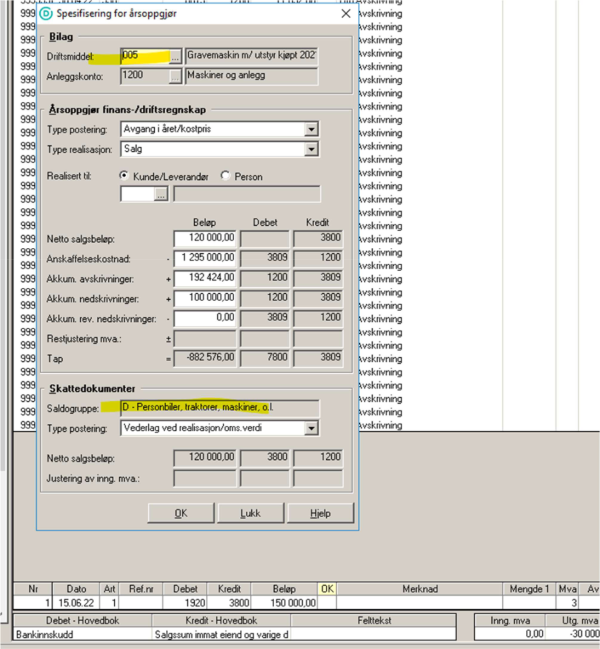Click the Dato column header in voucher grid
This screenshot has height=649, width=600.
(76, 589)
